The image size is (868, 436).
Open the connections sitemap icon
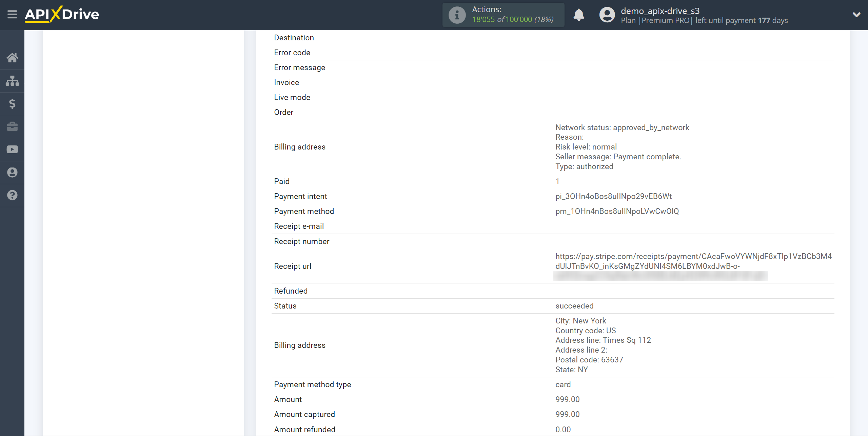point(12,81)
